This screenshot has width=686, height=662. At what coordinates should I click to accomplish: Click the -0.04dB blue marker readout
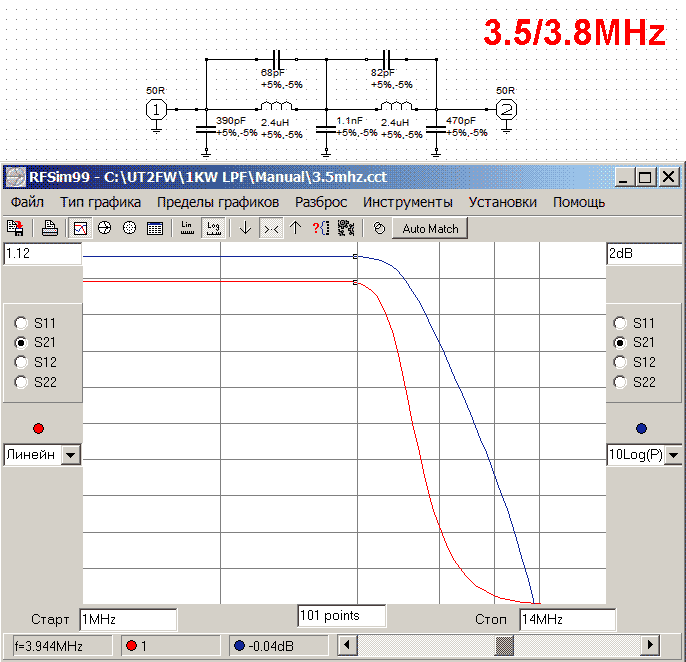point(279,646)
